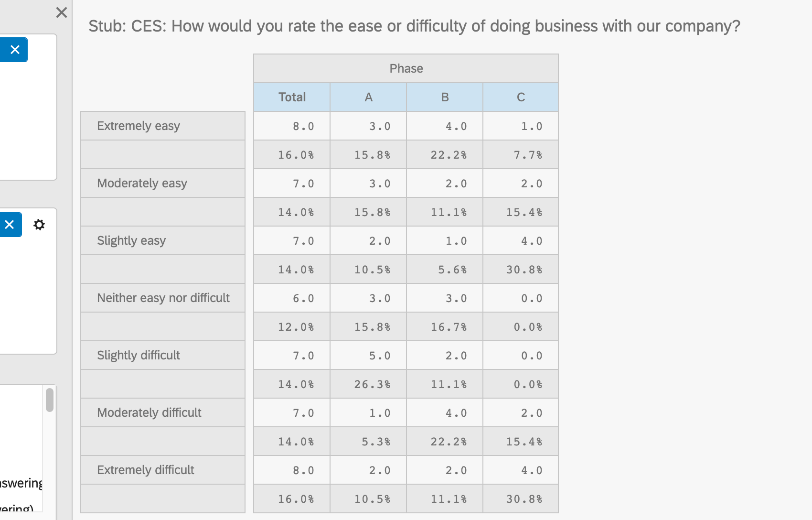
Task: Select the Phase banner header cell
Action: 406,68
